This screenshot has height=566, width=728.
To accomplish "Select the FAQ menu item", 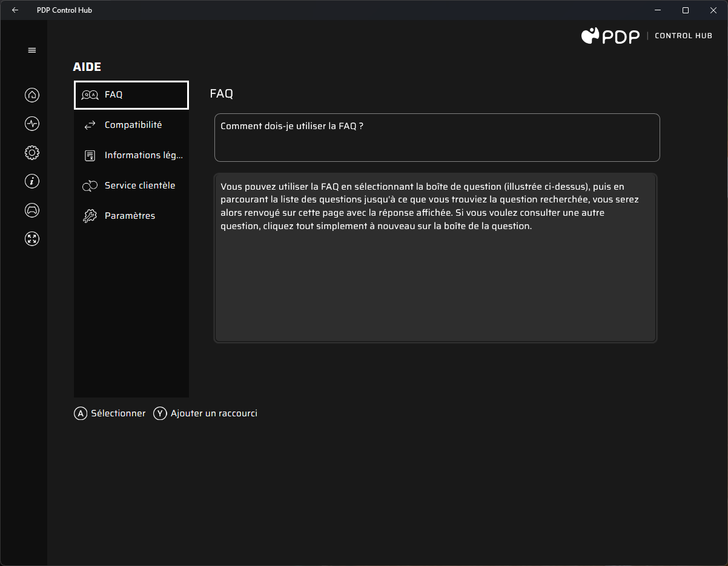I will (x=131, y=95).
